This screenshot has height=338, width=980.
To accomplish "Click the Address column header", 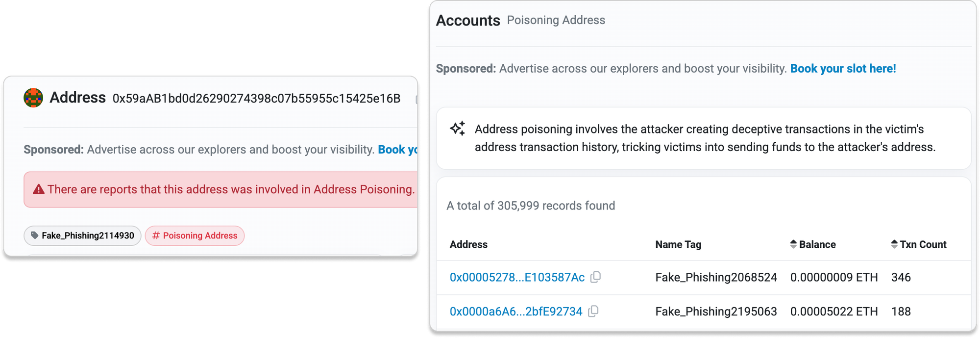I will (468, 244).
